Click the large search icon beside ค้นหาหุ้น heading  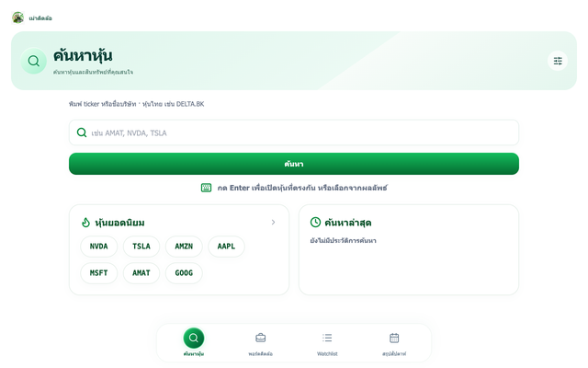pos(34,61)
